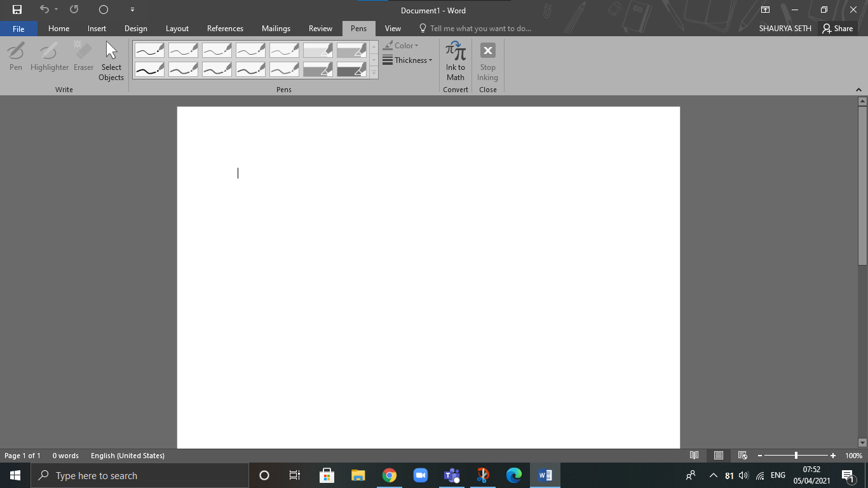The width and height of the screenshot is (868, 488).
Task: Select Print Layout view in status bar
Action: point(719,456)
